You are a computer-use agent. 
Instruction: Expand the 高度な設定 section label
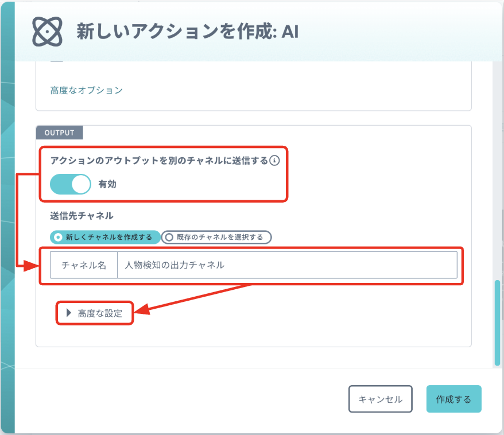click(x=100, y=313)
